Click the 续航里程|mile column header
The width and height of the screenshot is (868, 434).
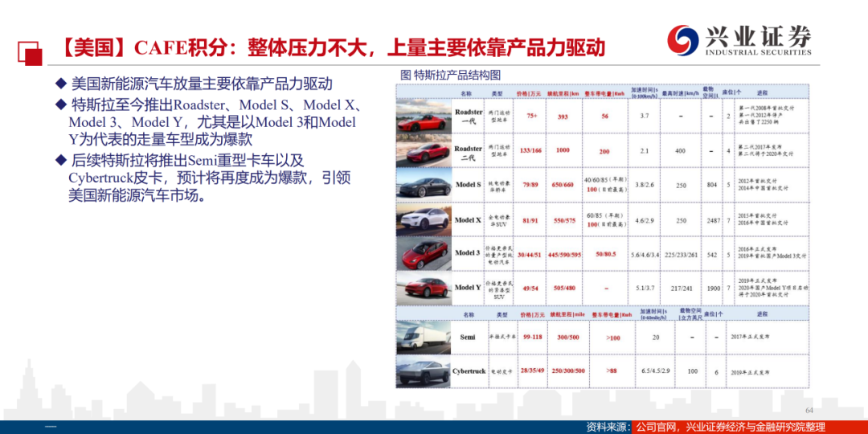click(x=568, y=314)
